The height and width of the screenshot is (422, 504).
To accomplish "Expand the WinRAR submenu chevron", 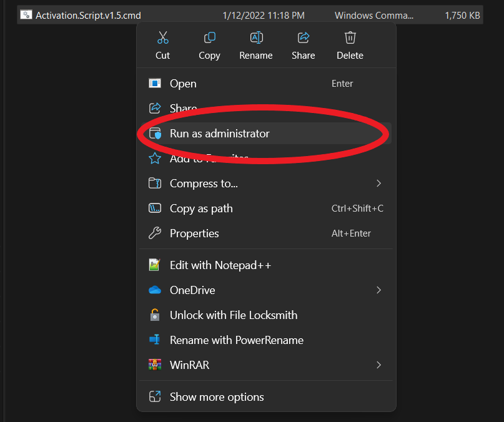I will click(x=378, y=365).
